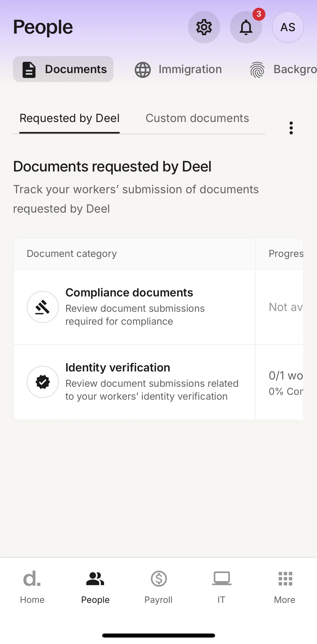317x644 pixels.
Task: Open settings via the gear icon
Action: click(x=204, y=27)
